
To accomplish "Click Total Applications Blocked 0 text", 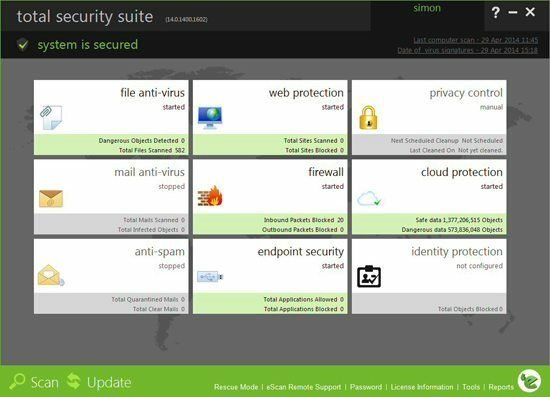I will pos(304,309).
